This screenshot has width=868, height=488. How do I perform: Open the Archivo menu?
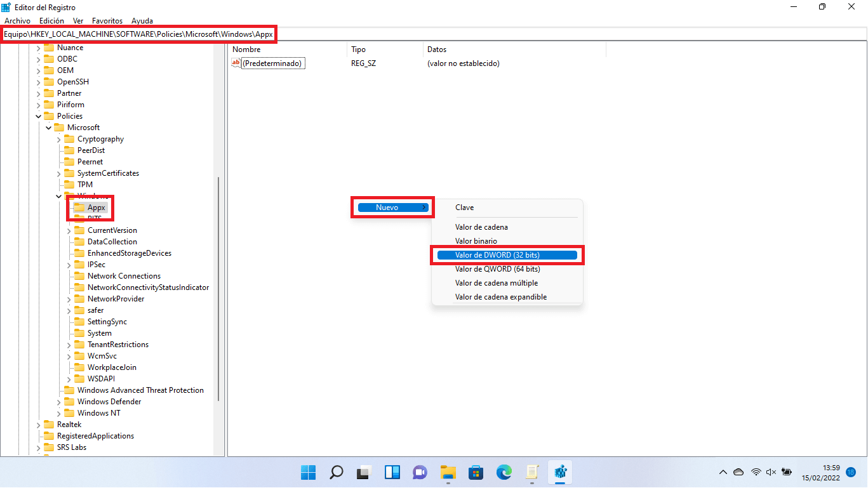[17, 21]
